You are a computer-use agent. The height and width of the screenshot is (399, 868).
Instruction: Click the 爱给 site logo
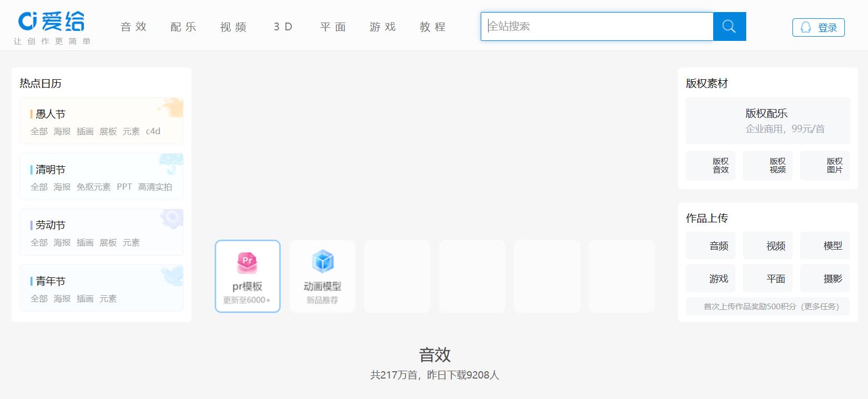[x=51, y=22]
